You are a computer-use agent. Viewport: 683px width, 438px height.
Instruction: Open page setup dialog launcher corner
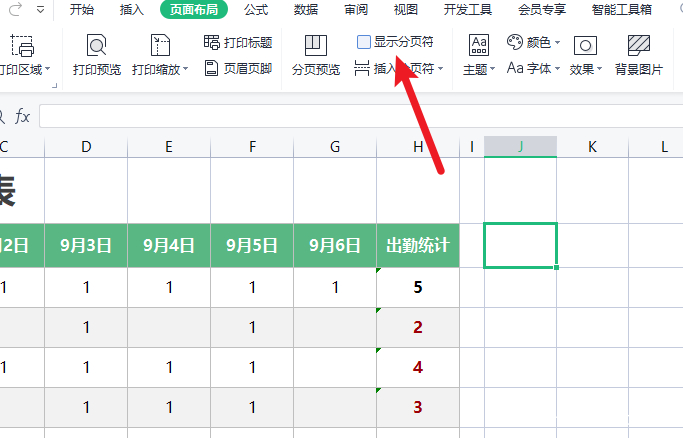[54, 86]
